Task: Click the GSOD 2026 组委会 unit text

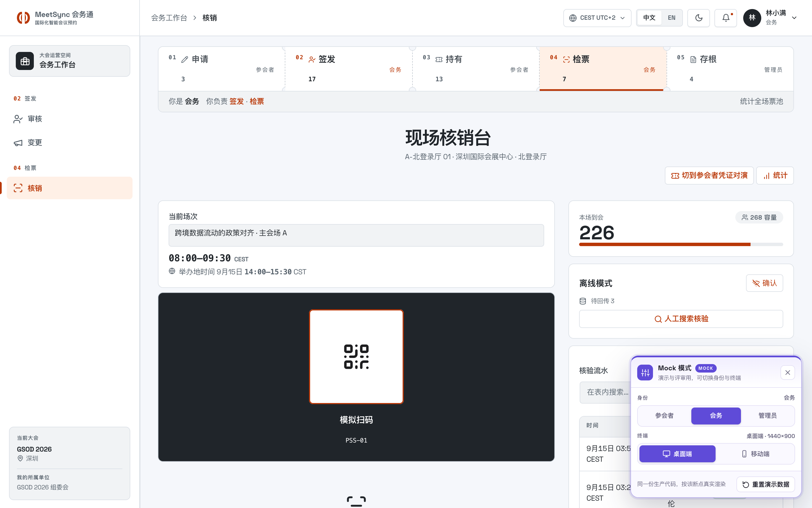Action: [x=43, y=487]
